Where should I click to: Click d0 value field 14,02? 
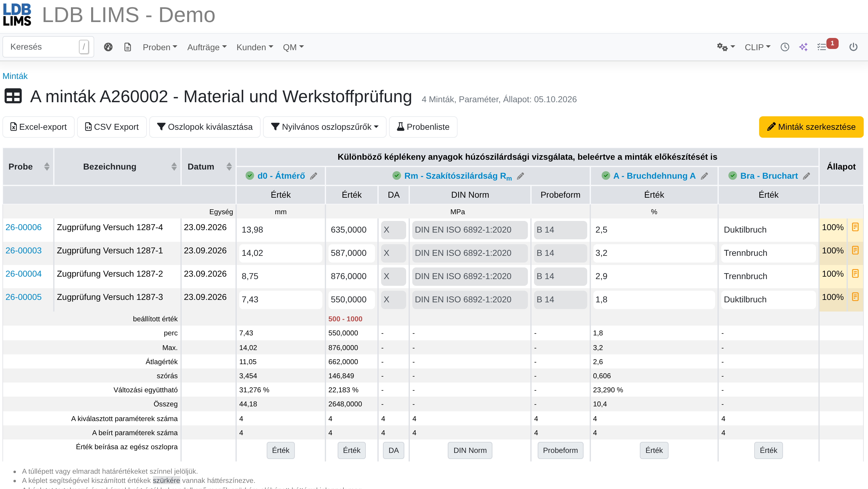[x=280, y=253]
